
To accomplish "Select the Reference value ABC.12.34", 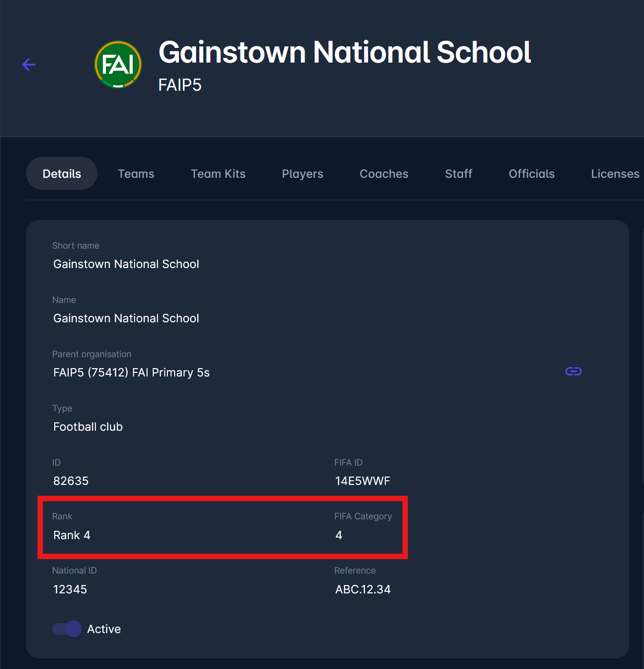I will (x=363, y=590).
